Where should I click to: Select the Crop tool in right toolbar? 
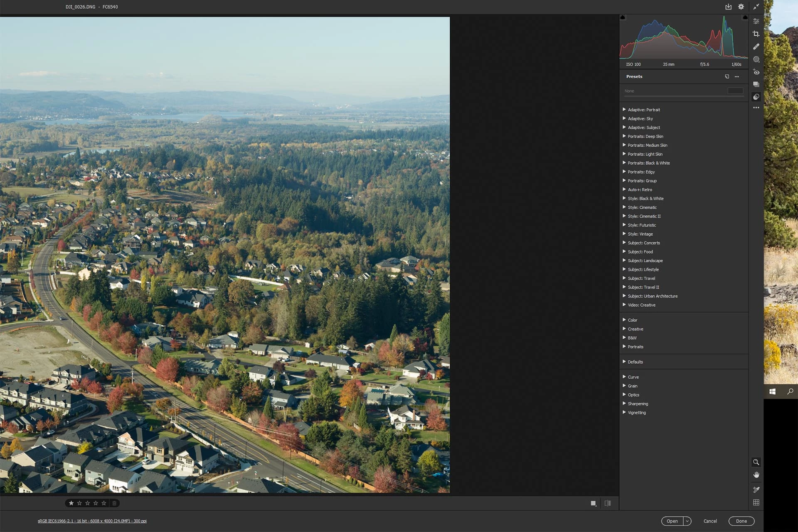point(756,34)
